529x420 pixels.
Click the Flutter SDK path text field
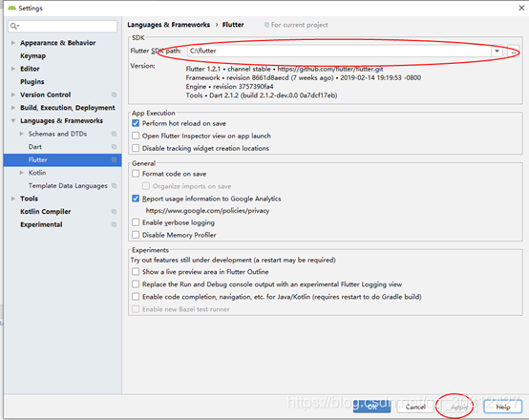pos(339,51)
